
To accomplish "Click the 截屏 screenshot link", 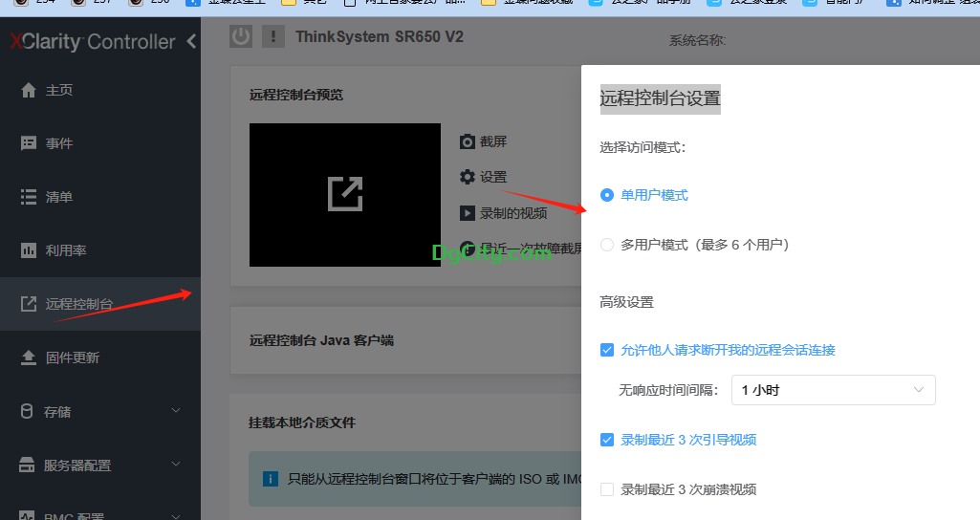I will 493,141.
